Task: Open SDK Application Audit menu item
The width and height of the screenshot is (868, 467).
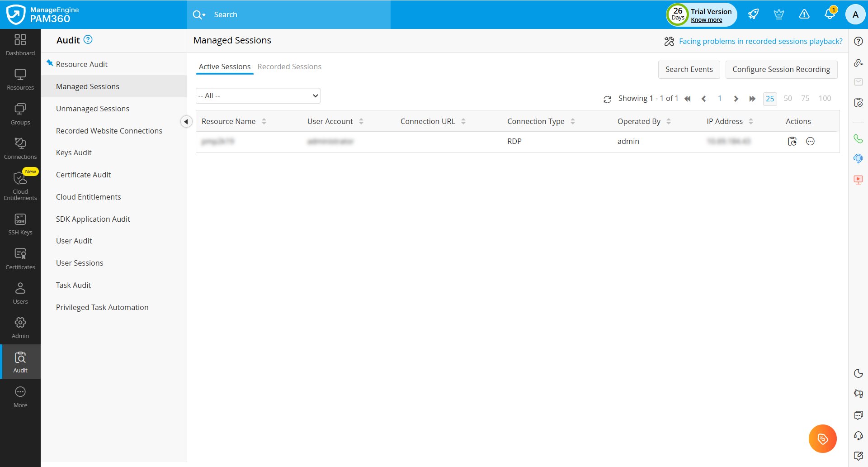Action: pyautogui.click(x=93, y=219)
